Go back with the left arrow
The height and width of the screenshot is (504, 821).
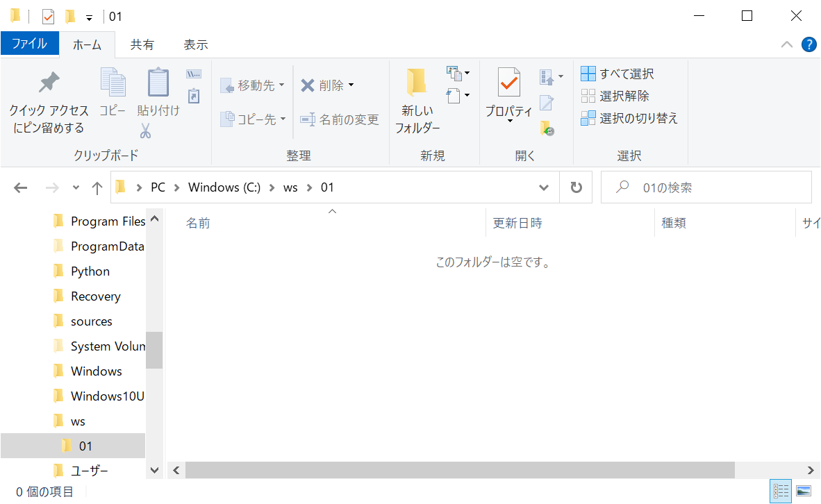[x=20, y=187]
